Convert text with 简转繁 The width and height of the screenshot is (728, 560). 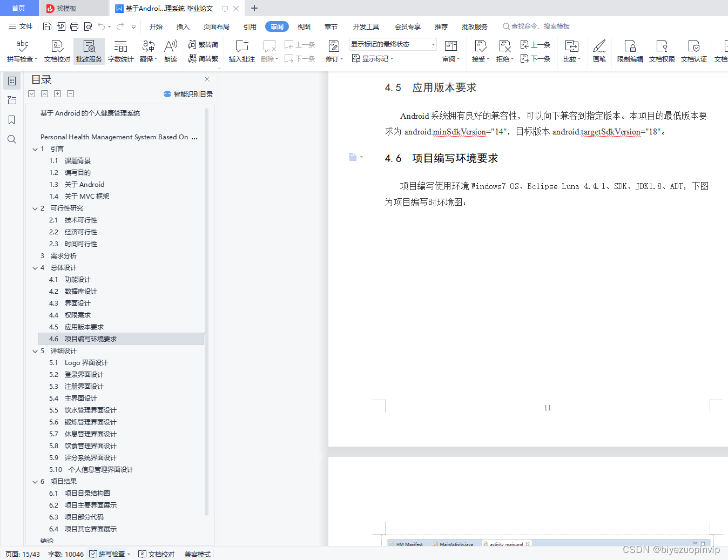click(203, 58)
